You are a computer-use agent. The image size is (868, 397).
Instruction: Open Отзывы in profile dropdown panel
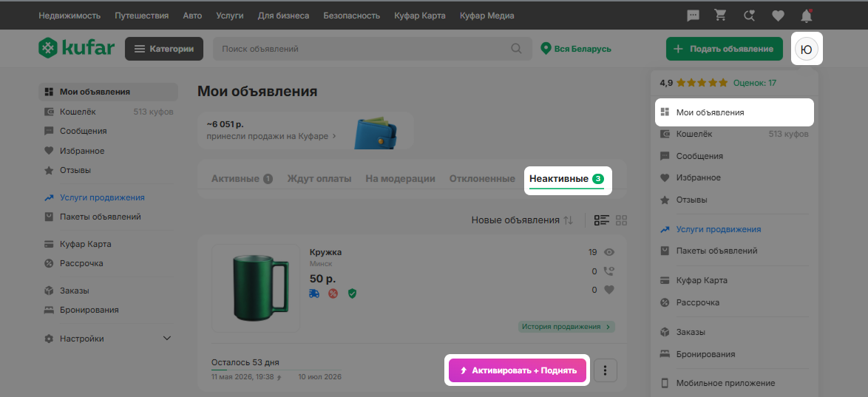[735, 200]
